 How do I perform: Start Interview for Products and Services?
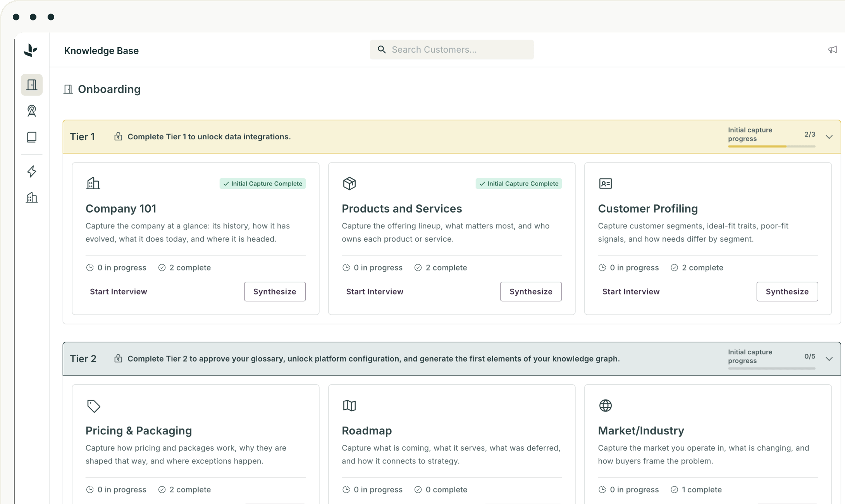coord(375,291)
